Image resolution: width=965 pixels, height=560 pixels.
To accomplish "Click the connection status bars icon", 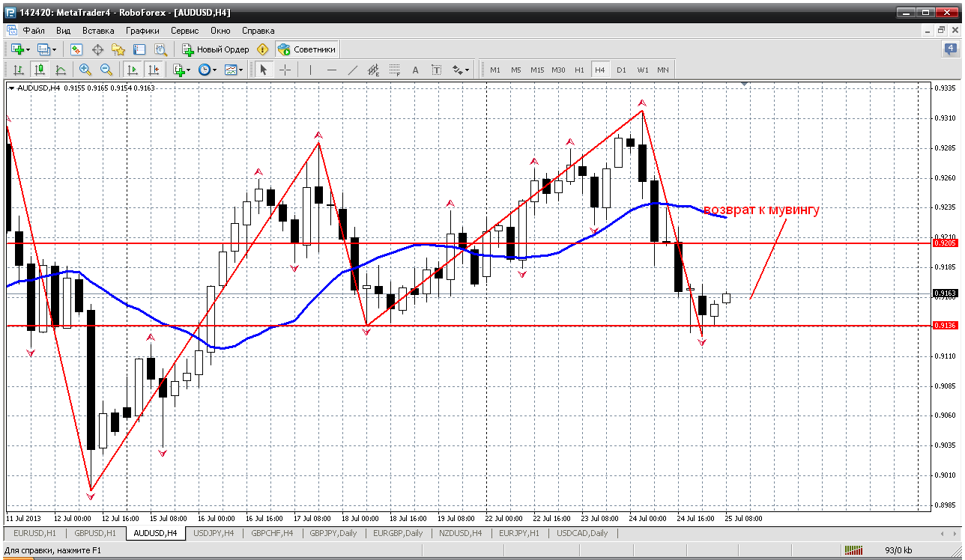I will (x=855, y=551).
